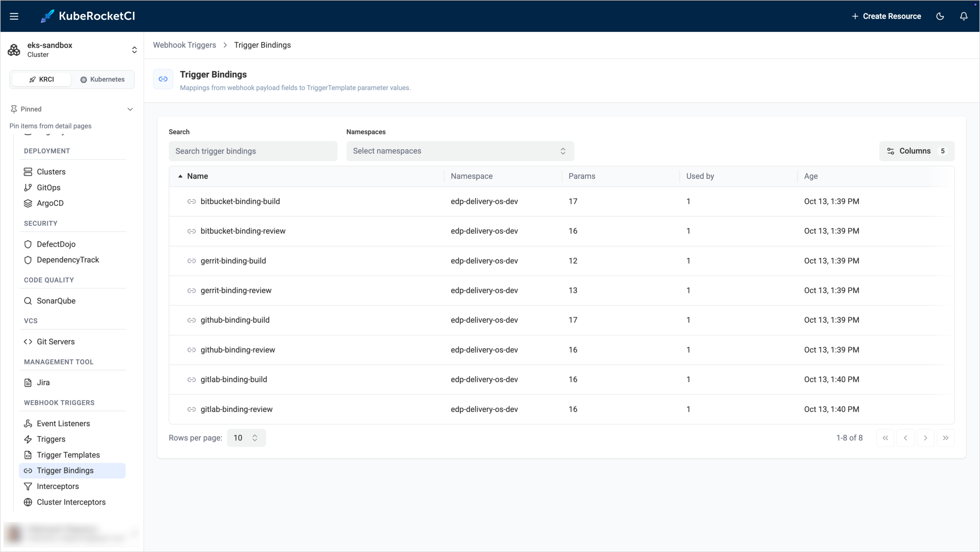Click the DefectDojo shield icon
The image size is (980, 552).
28,244
